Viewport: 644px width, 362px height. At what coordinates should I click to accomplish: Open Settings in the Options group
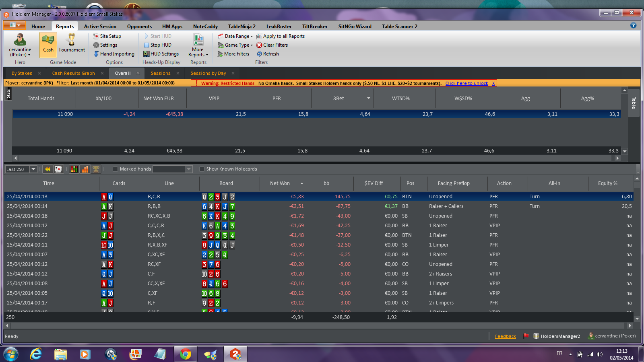click(x=105, y=45)
